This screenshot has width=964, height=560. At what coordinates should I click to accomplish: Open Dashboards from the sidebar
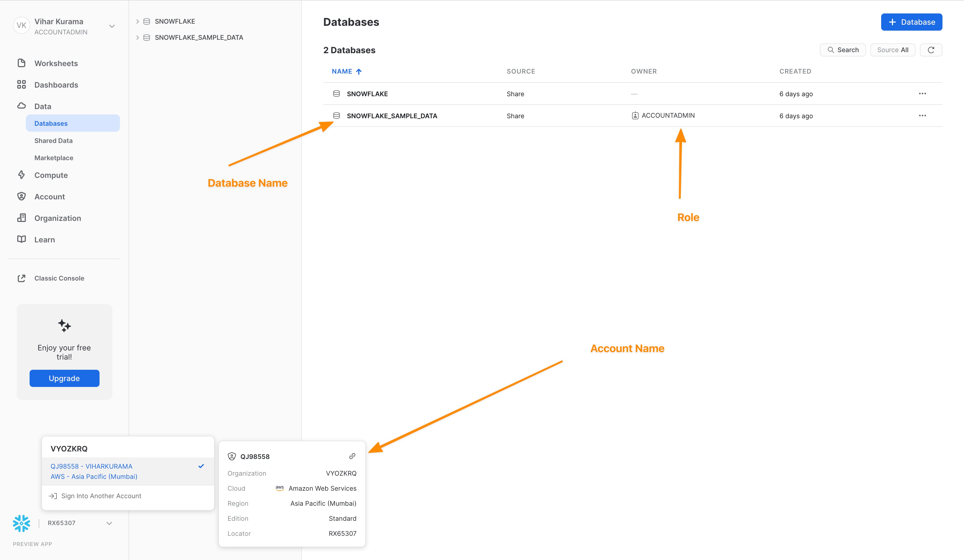[x=56, y=85]
